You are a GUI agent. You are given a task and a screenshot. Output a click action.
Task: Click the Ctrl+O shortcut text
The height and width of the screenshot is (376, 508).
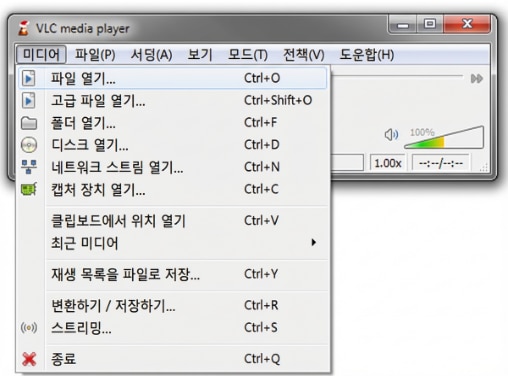point(262,78)
